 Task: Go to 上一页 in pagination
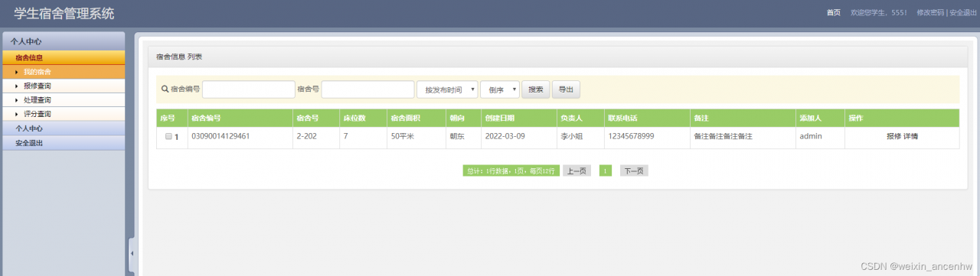point(577,170)
